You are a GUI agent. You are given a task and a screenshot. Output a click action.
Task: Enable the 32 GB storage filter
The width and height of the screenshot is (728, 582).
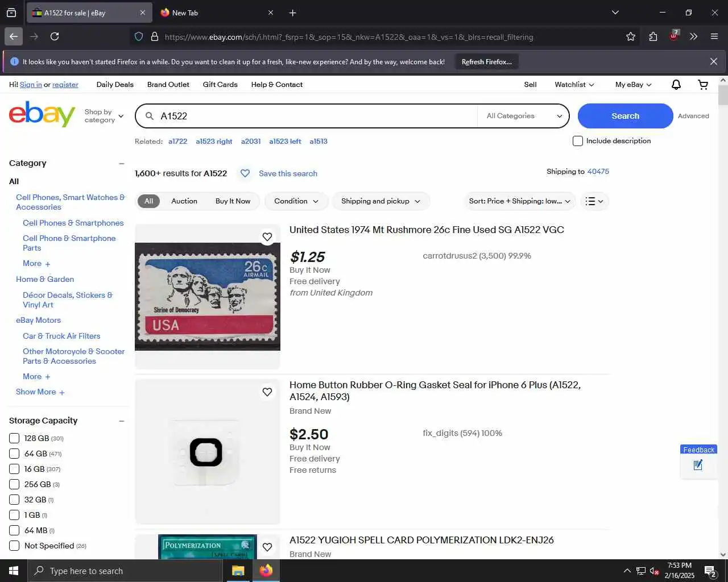pos(14,500)
